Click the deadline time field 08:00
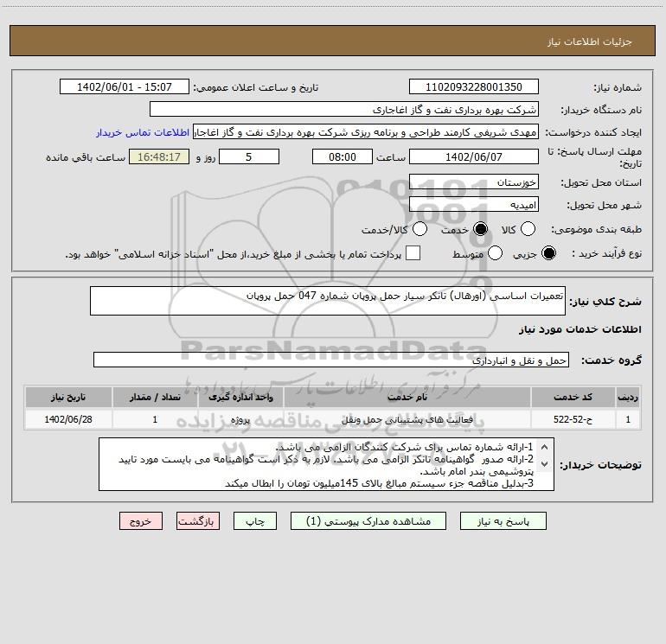 pyautogui.click(x=343, y=156)
